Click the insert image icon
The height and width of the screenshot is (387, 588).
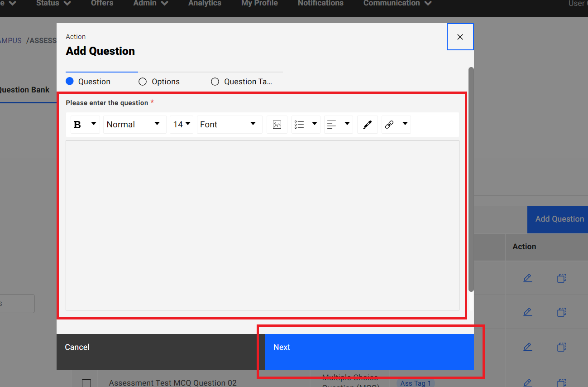277,124
